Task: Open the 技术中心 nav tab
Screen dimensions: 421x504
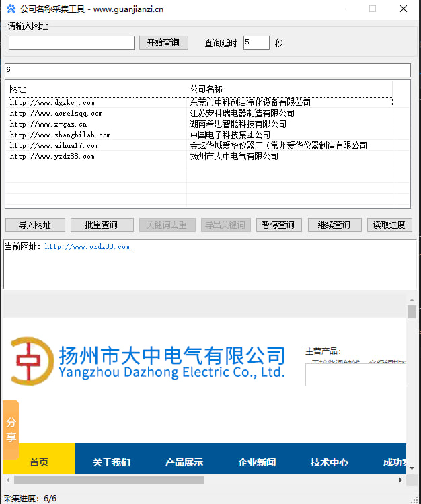Action: point(329,462)
